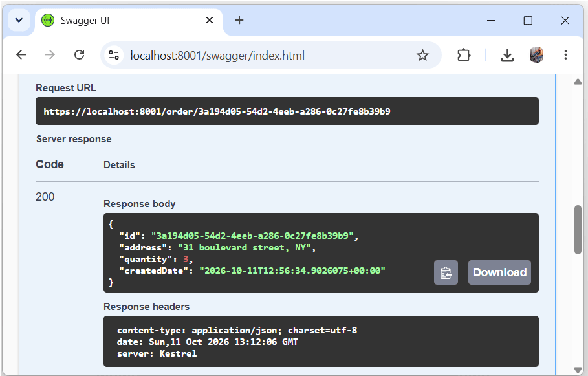Viewport: 588px width, 376px height.
Task: Click the "Server response" heading
Action: 74,139
